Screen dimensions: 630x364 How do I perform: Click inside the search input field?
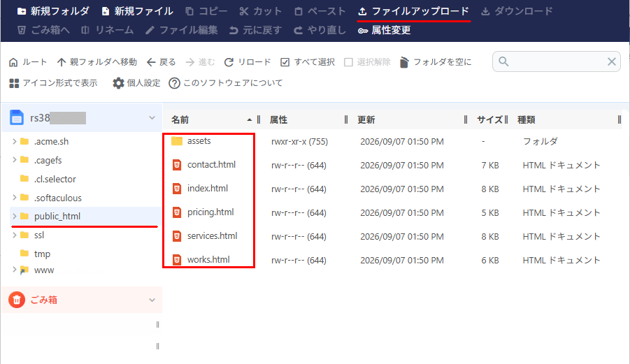tap(557, 61)
